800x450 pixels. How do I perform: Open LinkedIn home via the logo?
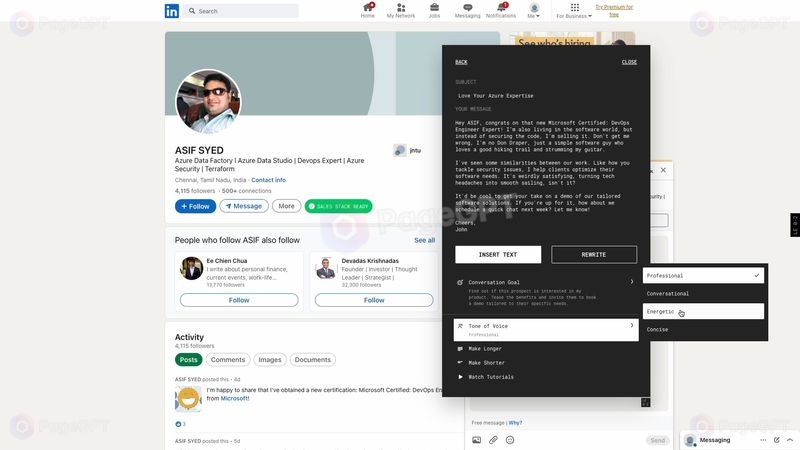pos(171,11)
